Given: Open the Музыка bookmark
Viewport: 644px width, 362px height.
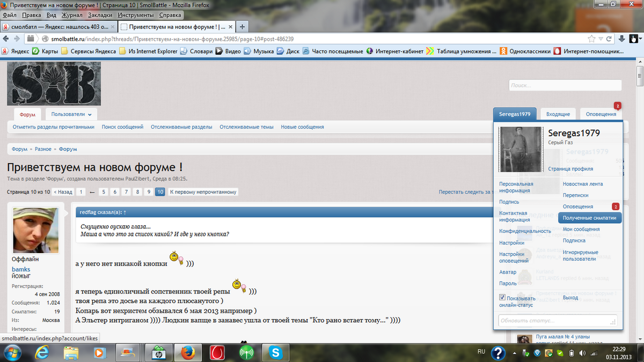Looking at the screenshot, I should pos(259,51).
